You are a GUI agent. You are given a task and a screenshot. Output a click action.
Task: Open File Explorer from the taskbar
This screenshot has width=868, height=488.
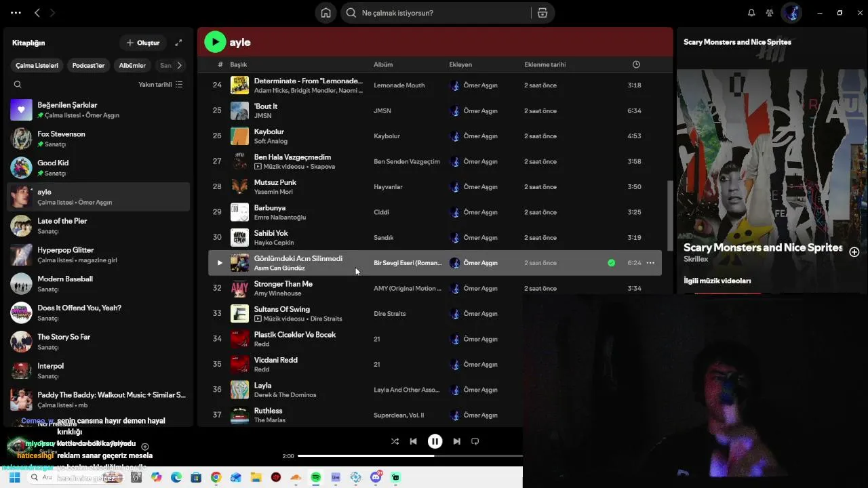pos(256,477)
